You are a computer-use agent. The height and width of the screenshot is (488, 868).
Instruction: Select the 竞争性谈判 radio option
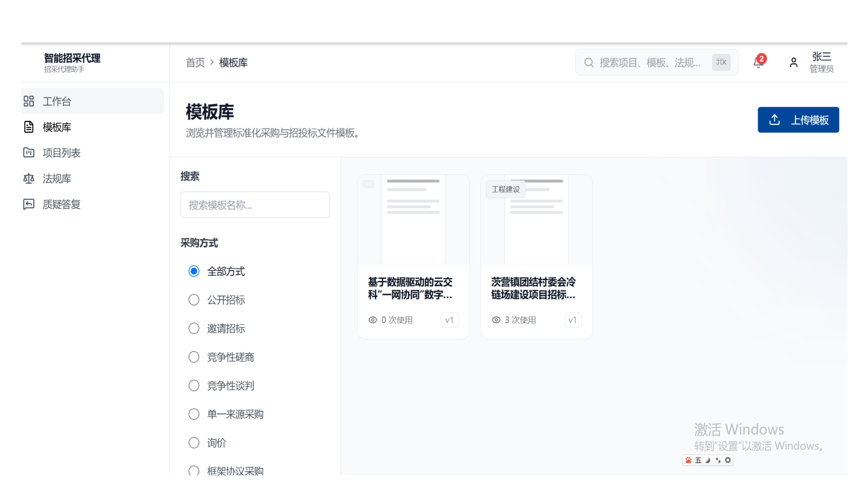194,385
